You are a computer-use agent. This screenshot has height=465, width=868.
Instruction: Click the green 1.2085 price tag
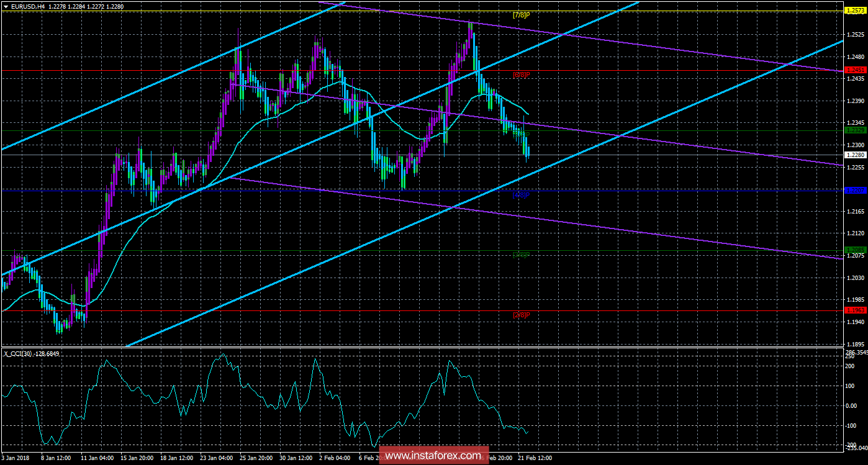[x=855, y=250]
